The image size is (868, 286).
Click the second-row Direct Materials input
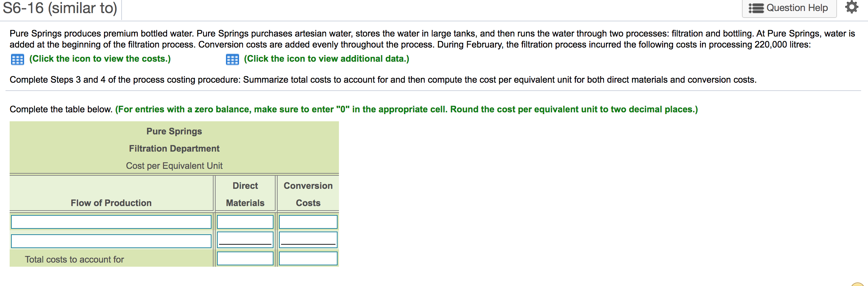tap(245, 239)
